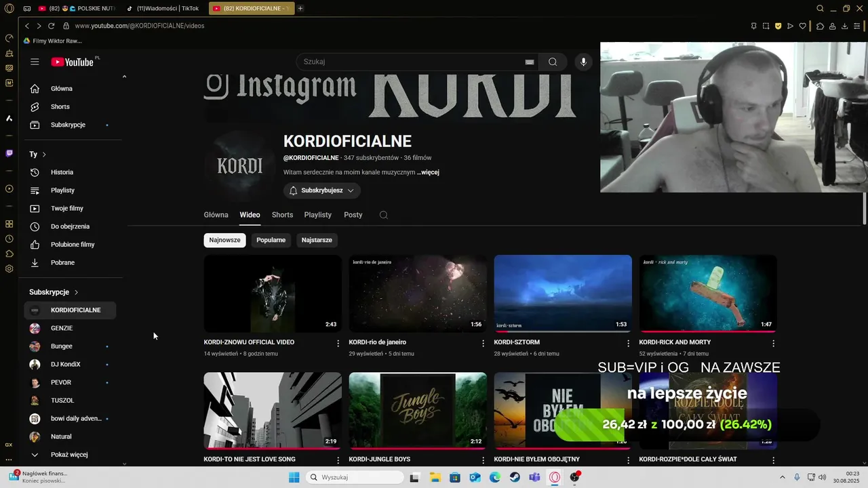Image resolution: width=868 pixels, height=488 pixels.
Task: Switch to the channel Shorts tab
Action: click(282, 215)
